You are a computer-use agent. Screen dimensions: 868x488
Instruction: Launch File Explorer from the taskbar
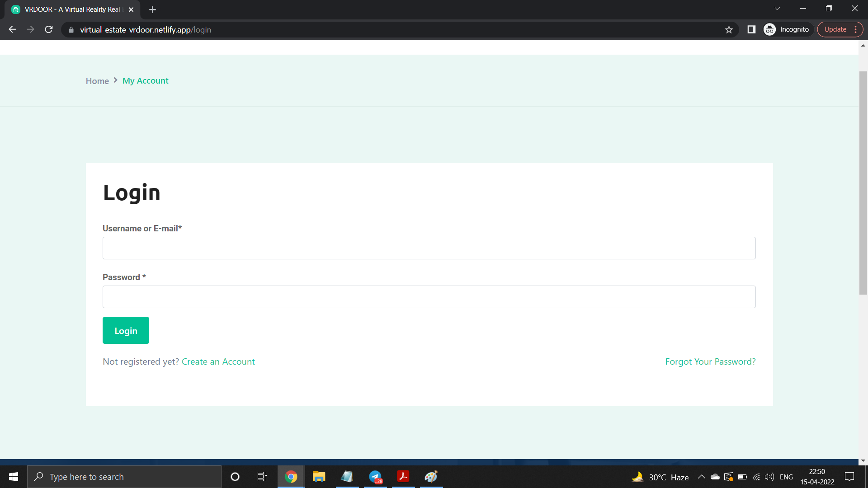[x=319, y=477]
